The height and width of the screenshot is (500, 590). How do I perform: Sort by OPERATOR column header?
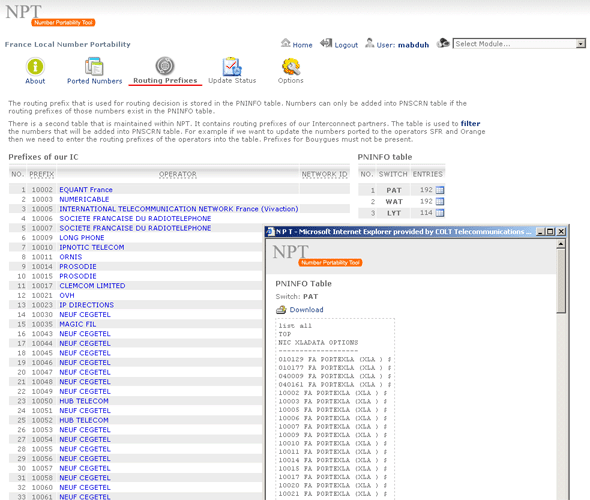coord(178,174)
